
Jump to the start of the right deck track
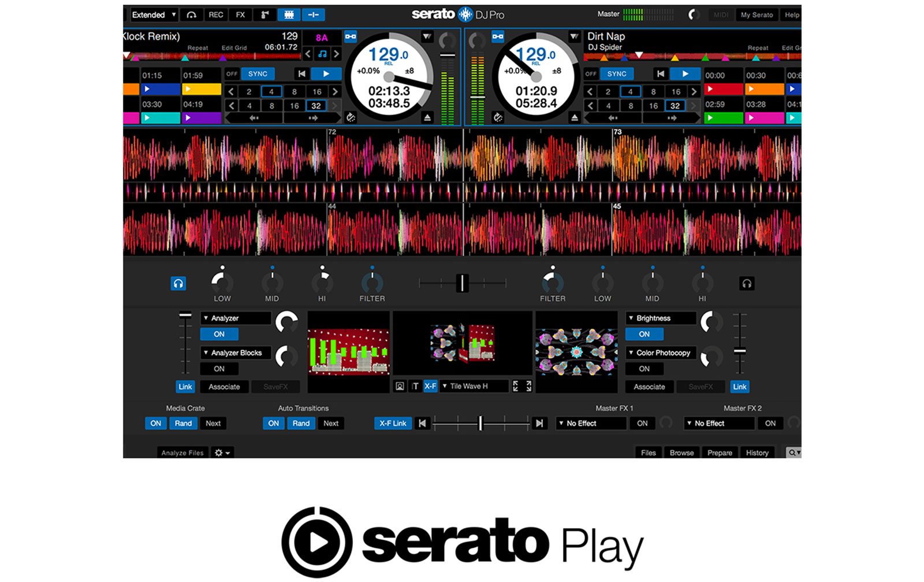tap(661, 74)
